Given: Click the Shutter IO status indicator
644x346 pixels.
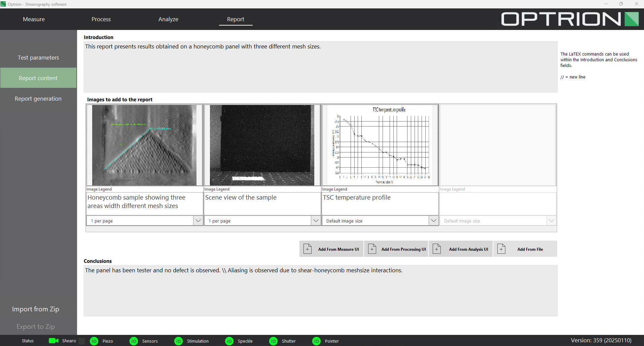Looking at the screenshot, I should pos(274,341).
